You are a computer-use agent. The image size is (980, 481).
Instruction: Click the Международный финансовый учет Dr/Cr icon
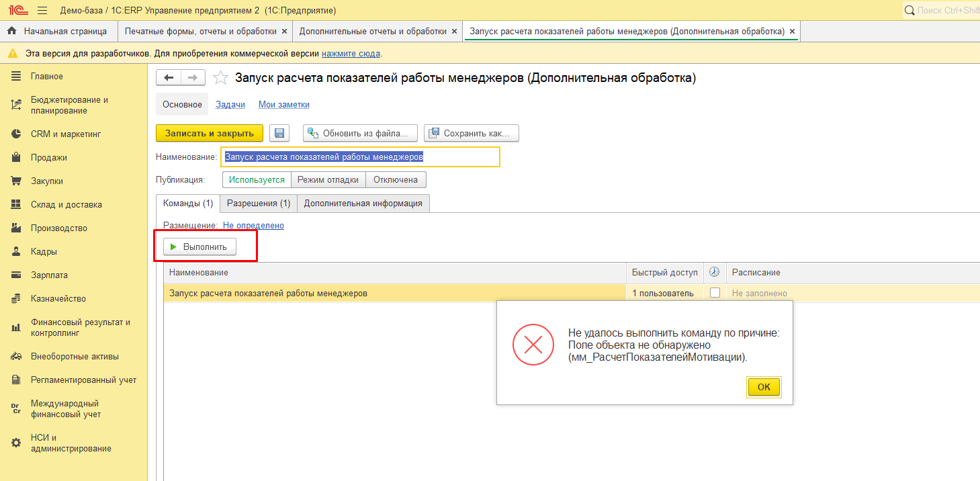[x=16, y=408]
